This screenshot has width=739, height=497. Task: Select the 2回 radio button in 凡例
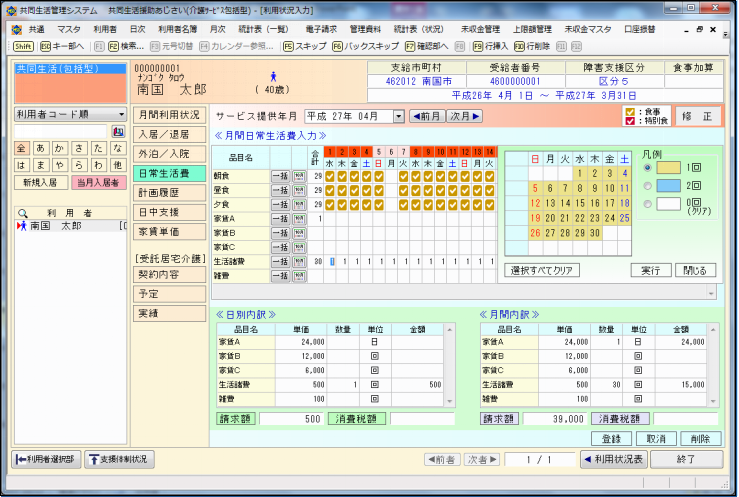pyautogui.click(x=647, y=186)
